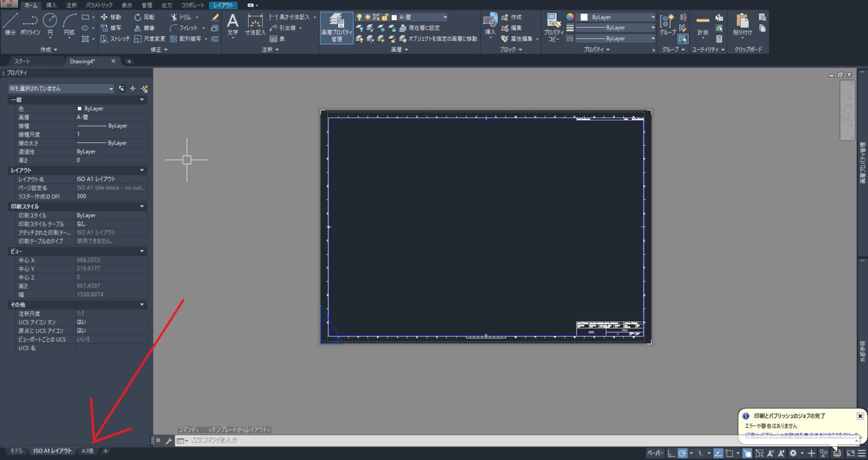Screen dimensions: 868x460
Task: Open the A-壁 layer dropdown
Action: tap(419, 17)
